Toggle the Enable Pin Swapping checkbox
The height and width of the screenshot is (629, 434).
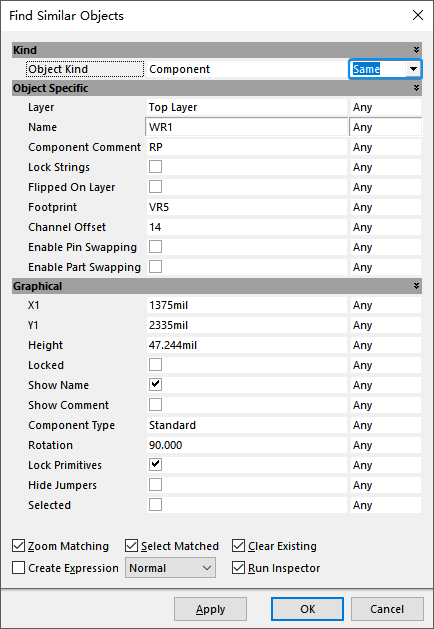pyautogui.click(x=156, y=247)
